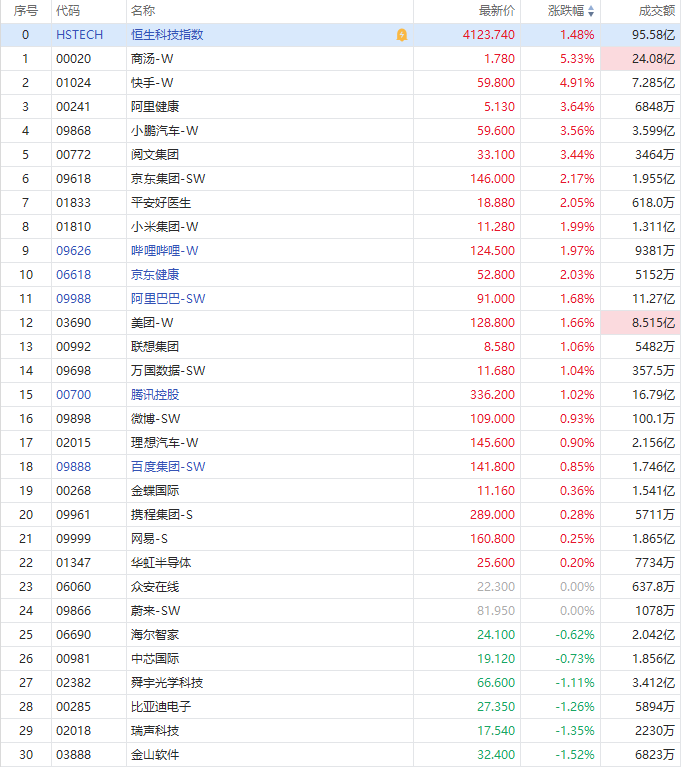Open the 恒生科技指数 name link
This screenshot has width=681, height=767.
167,35
